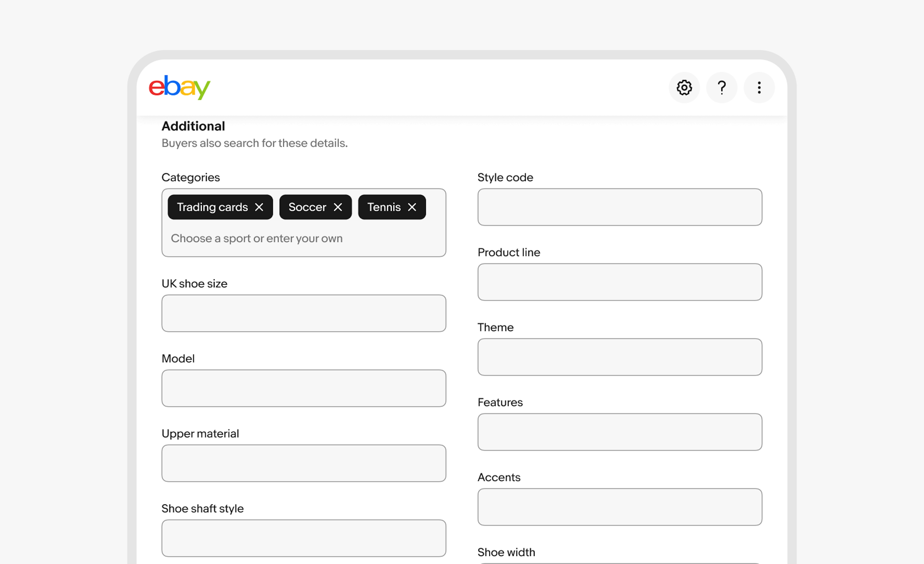Select the Tennis chip label
This screenshot has width=924, height=564.
[384, 207]
